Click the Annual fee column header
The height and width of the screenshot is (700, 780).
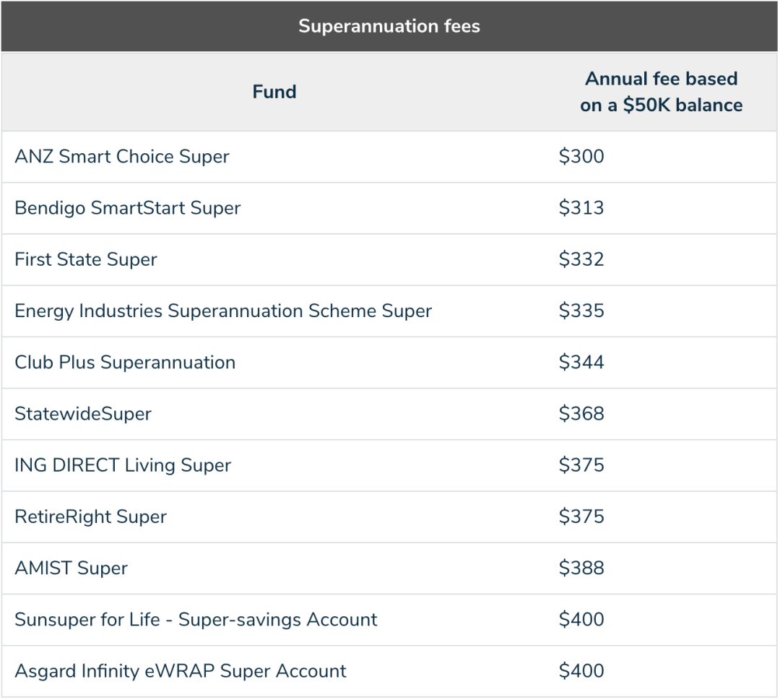(661, 92)
